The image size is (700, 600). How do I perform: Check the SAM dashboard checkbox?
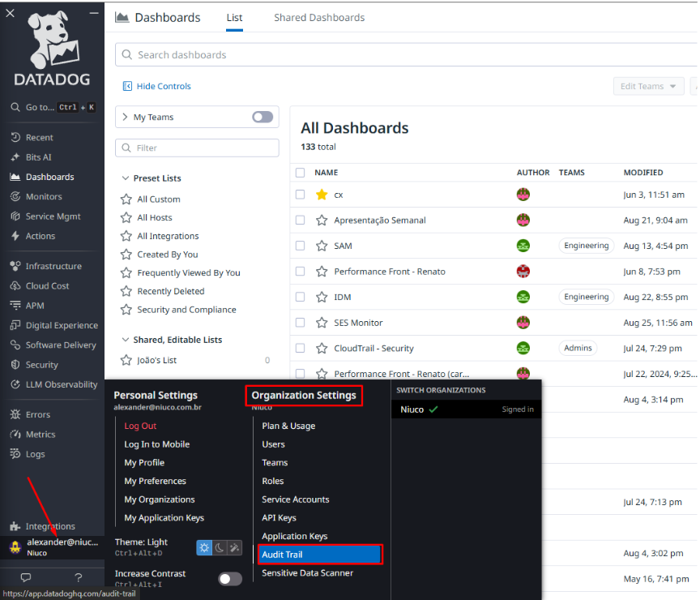301,246
